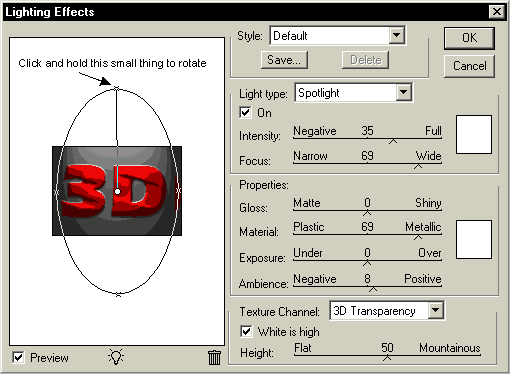This screenshot has width=510, height=374.
Task: Click the new light bulb icon
Action: click(116, 357)
